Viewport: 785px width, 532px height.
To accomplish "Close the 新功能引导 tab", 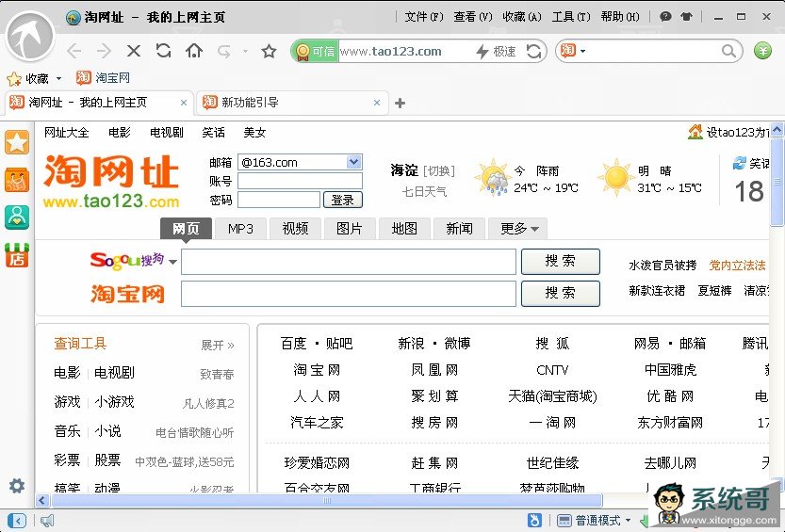I will (377, 103).
